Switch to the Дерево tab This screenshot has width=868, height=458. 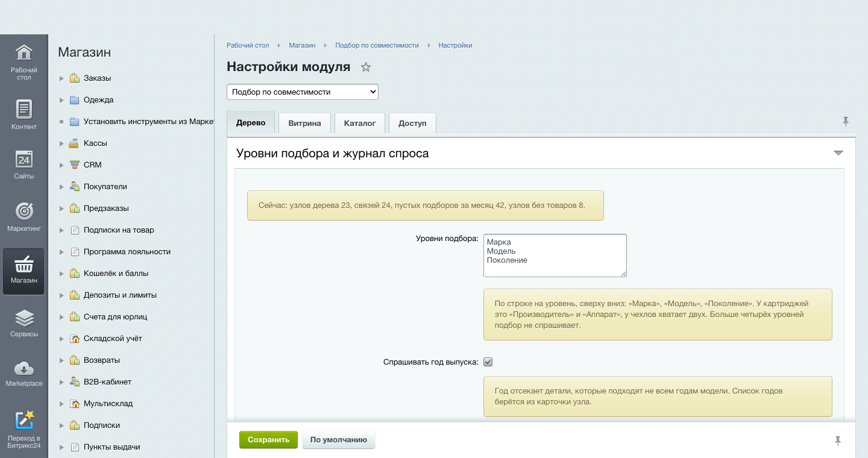[251, 122]
